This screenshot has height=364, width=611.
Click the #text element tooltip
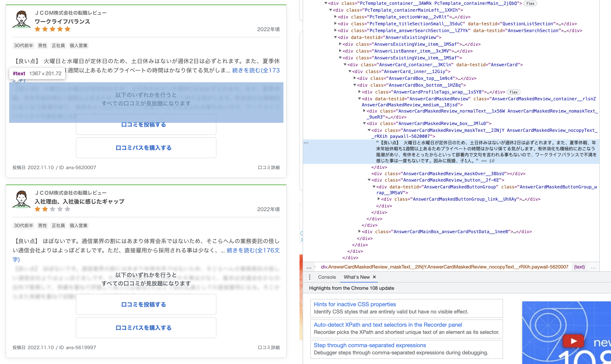point(37,73)
